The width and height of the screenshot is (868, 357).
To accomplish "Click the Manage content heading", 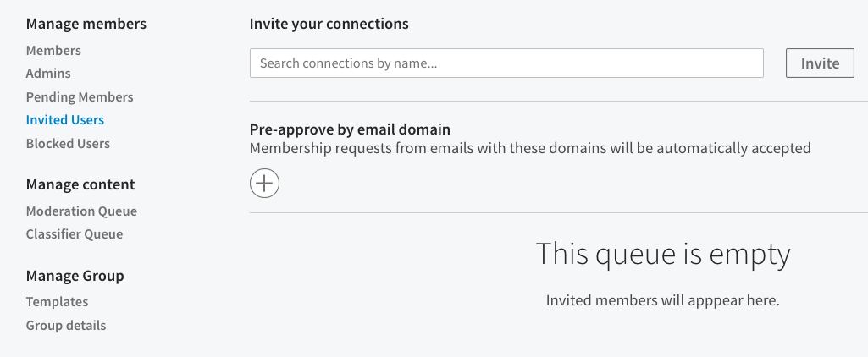I will tap(80, 184).
